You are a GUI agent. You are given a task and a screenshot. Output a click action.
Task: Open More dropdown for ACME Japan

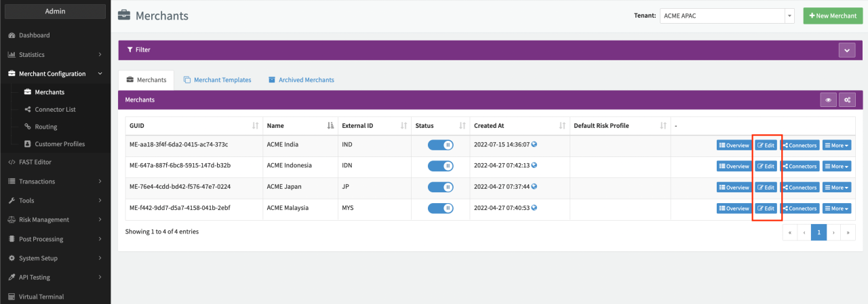tap(837, 187)
